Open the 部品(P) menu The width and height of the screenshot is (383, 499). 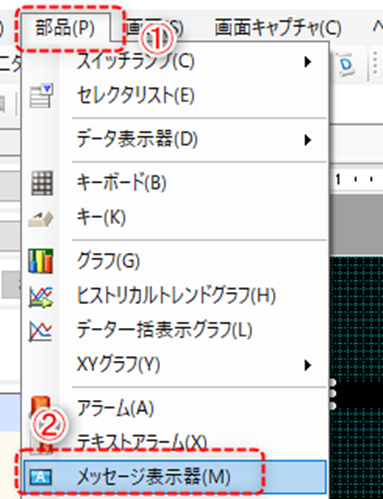(65, 27)
